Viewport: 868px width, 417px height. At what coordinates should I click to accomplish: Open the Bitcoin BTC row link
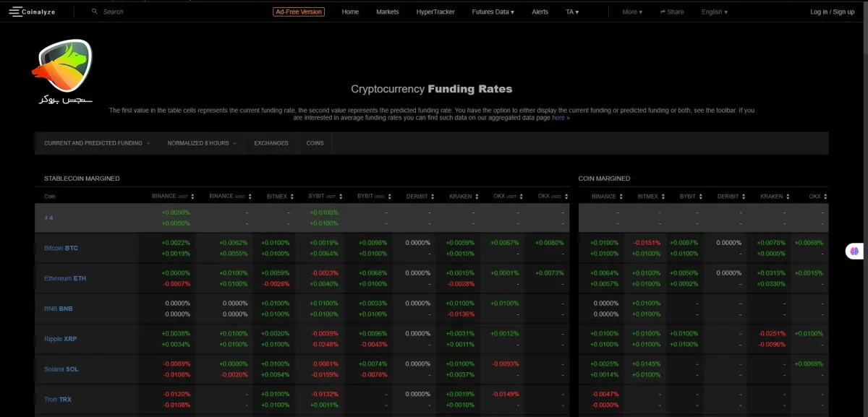click(x=61, y=248)
